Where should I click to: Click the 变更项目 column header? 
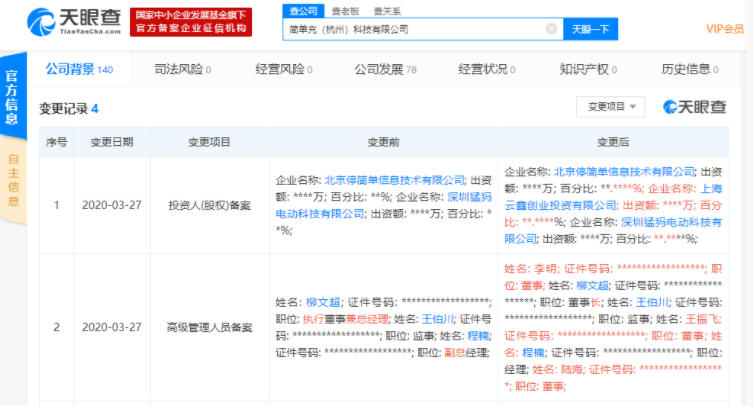[x=209, y=142]
